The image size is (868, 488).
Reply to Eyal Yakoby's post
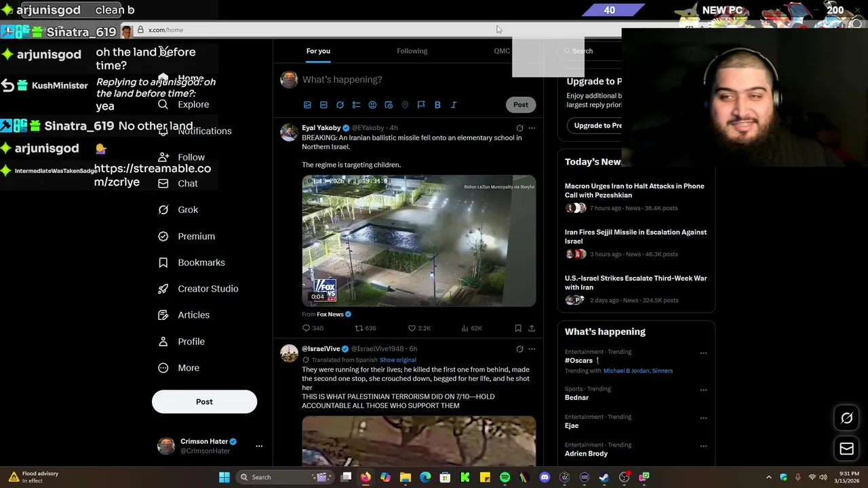[x=313, y=328]
